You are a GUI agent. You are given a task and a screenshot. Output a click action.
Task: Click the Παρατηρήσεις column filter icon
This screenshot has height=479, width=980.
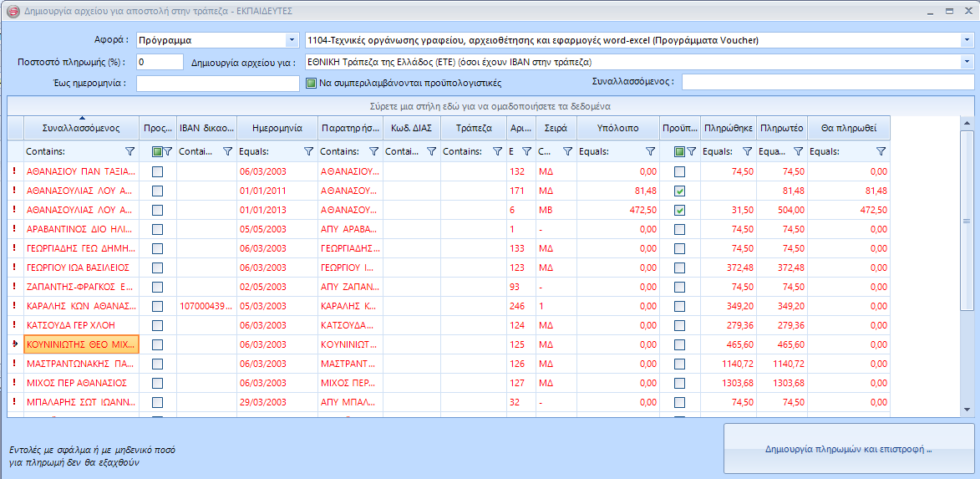click(x=373, y=151)
